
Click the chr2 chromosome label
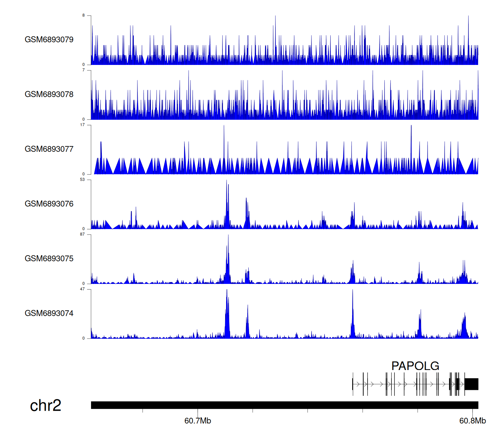click(46, 406)
